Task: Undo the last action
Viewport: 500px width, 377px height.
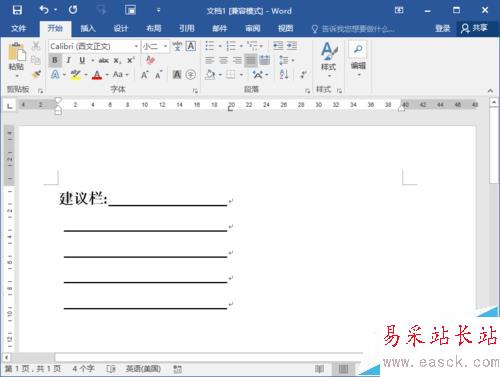Action: tap(44, 10)
